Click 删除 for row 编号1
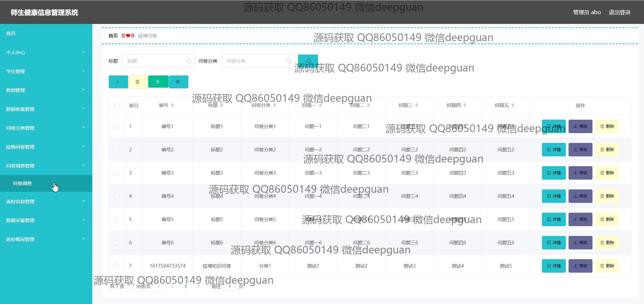Viewport: 644px width, 304px height. [607, 126]
